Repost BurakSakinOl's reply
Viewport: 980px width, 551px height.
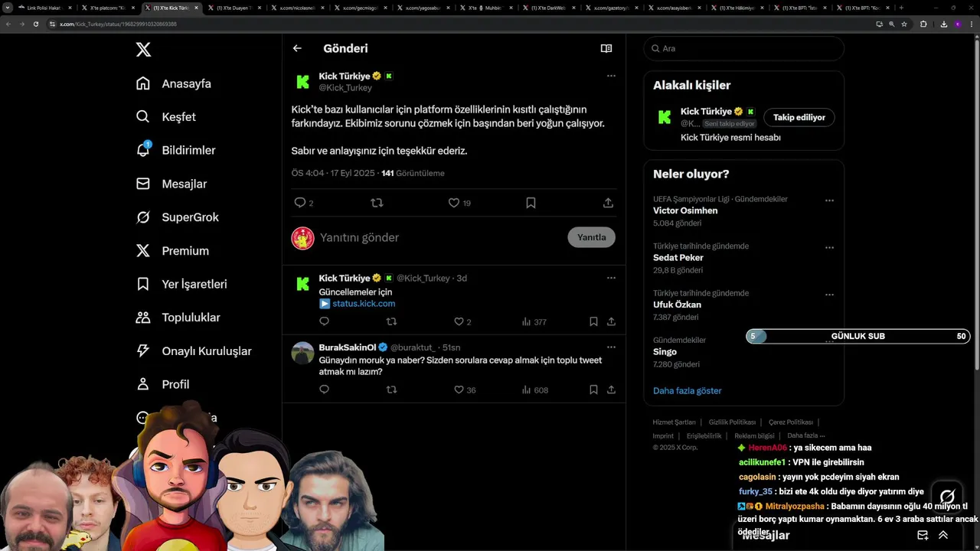point(391,390)
